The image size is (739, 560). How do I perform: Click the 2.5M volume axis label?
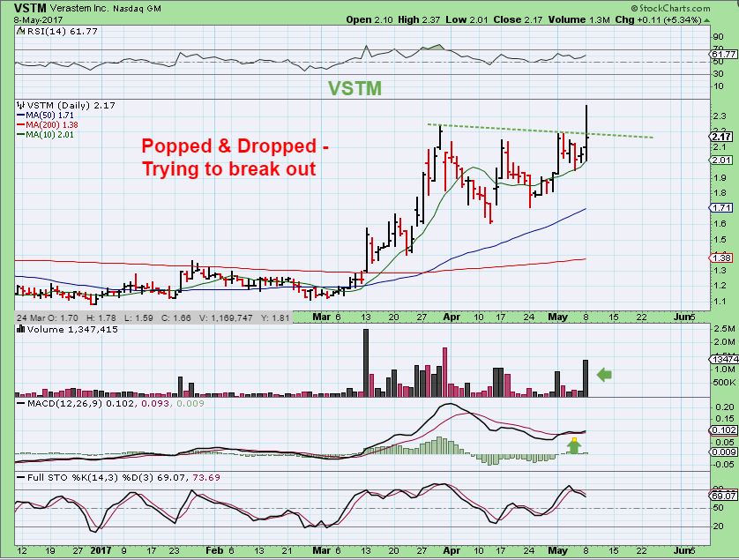tap(724, 329)
